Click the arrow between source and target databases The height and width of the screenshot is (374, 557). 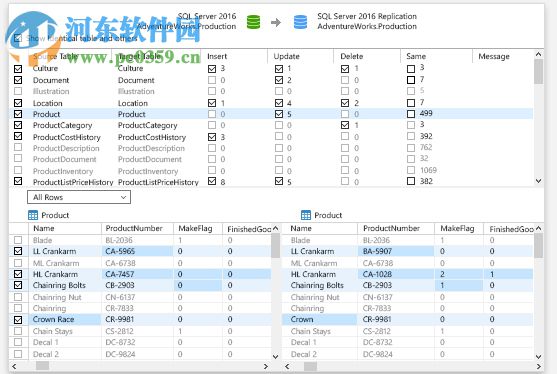coord(276,22)
